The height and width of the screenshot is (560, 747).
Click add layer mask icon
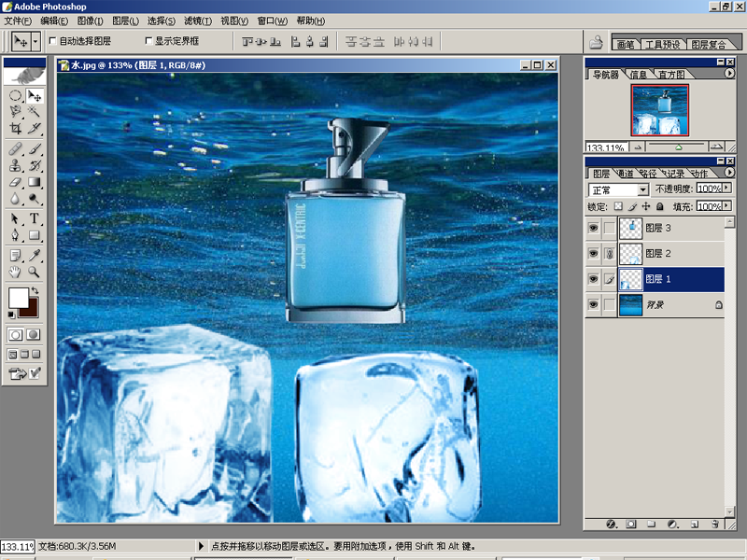631,524
